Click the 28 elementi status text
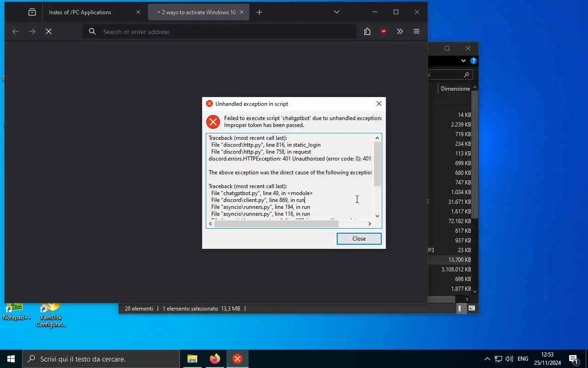This screenshot has height=368, width=588. tap(139, 309)
